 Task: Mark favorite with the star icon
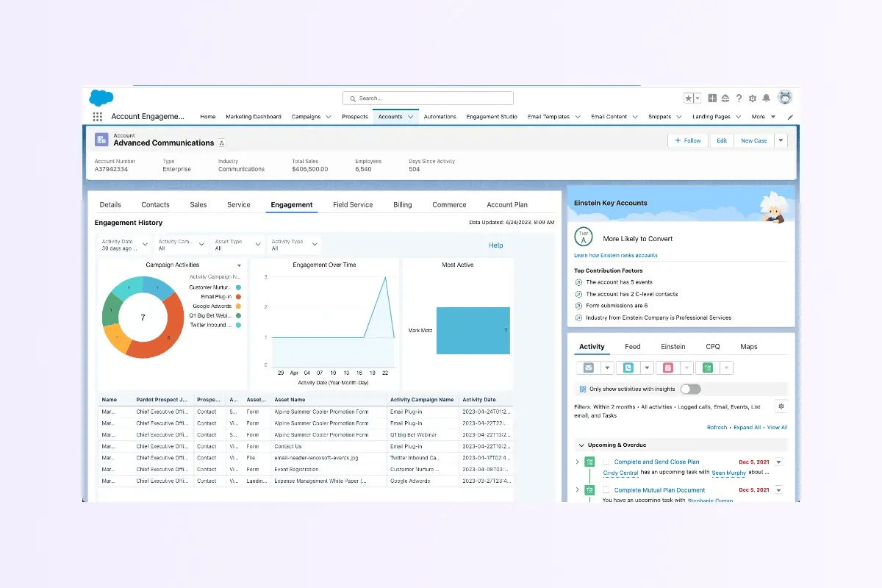(x=688, y=97)
